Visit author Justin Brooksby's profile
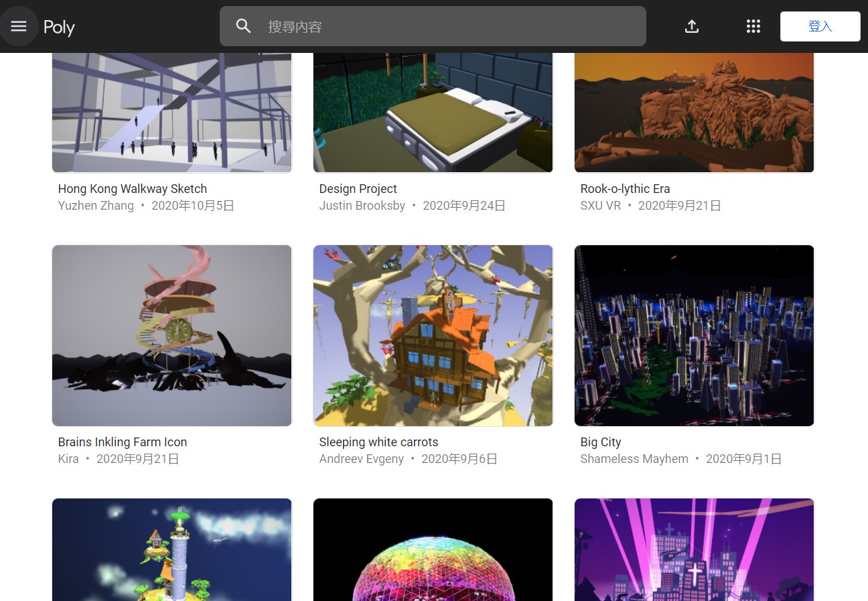Viewport: 868px width, 601px height. [362, 206]
